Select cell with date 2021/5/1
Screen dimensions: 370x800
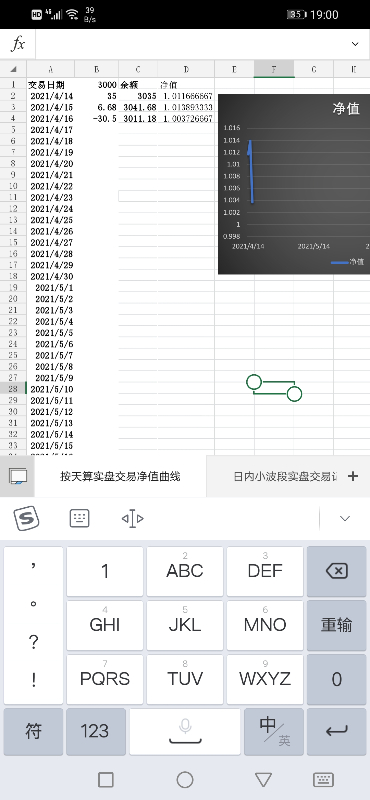pyautogui.click(x=51, y=287)
